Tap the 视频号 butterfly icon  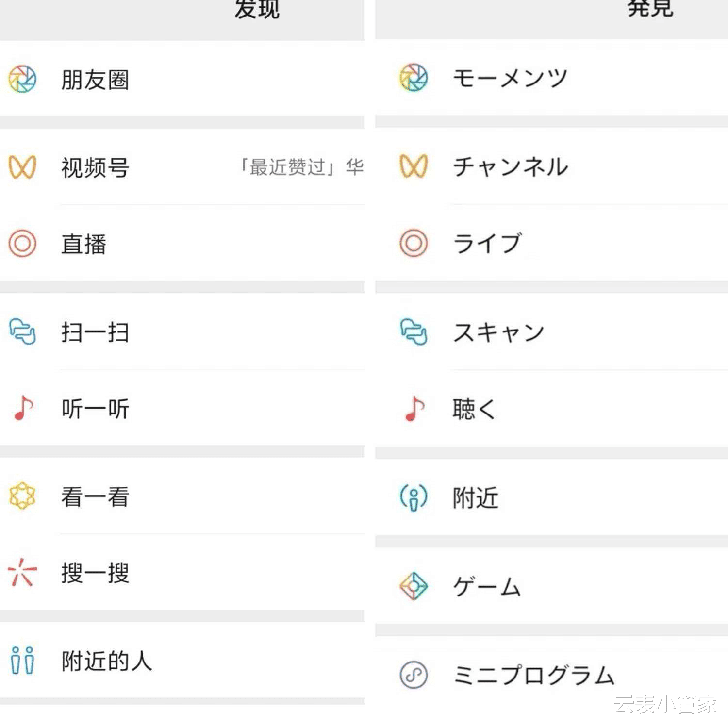pos(22,167)
